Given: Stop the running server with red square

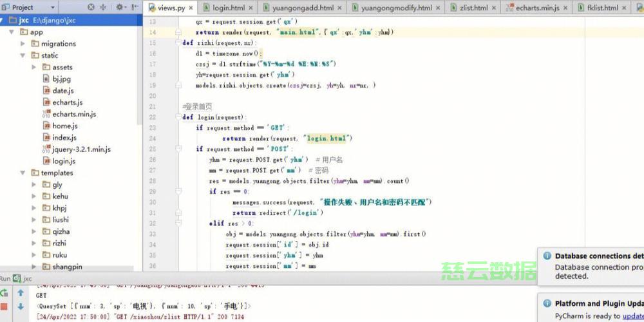Looking at the screenshot, I should click(5, 306).
